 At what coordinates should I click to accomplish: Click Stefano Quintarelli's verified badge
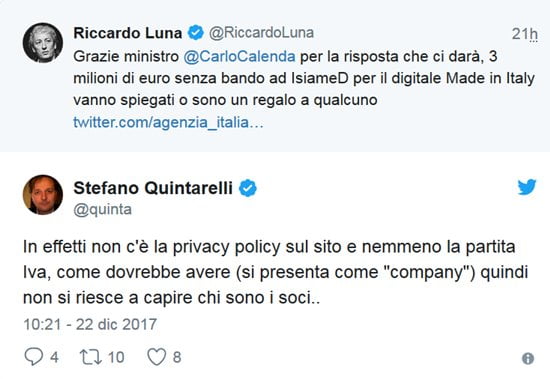[x=248, y=188]
